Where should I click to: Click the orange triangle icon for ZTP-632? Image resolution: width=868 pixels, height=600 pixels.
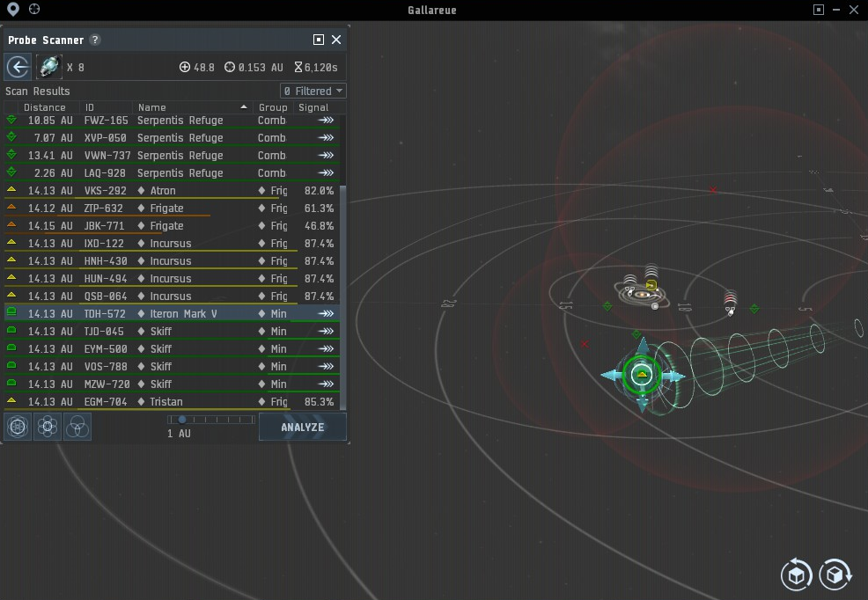tap(11, 208)
